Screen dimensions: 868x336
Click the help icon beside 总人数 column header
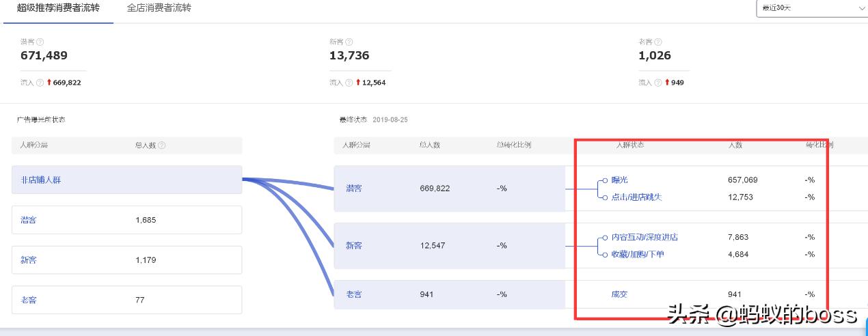point(162,145)
